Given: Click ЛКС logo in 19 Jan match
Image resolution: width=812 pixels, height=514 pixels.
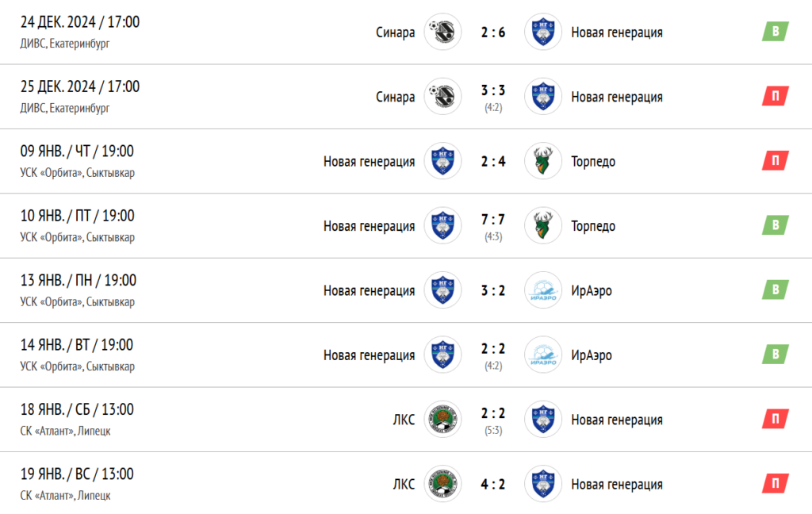Looking at the screenshot, I should click(x=442, y=484).
